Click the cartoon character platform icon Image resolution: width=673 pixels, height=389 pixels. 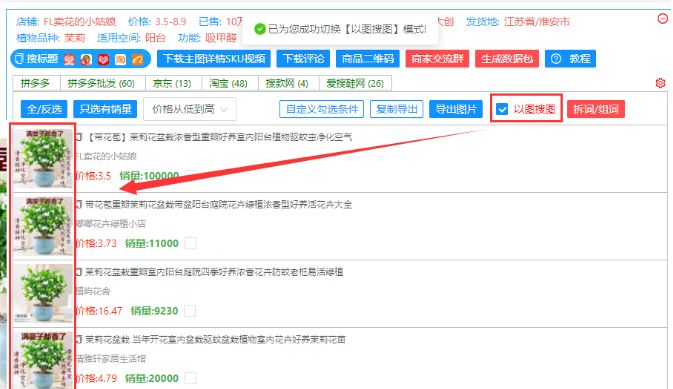click(86, 59)
